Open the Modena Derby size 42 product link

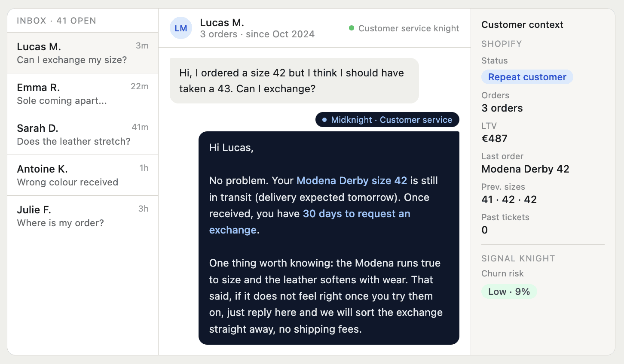point(352,181)
